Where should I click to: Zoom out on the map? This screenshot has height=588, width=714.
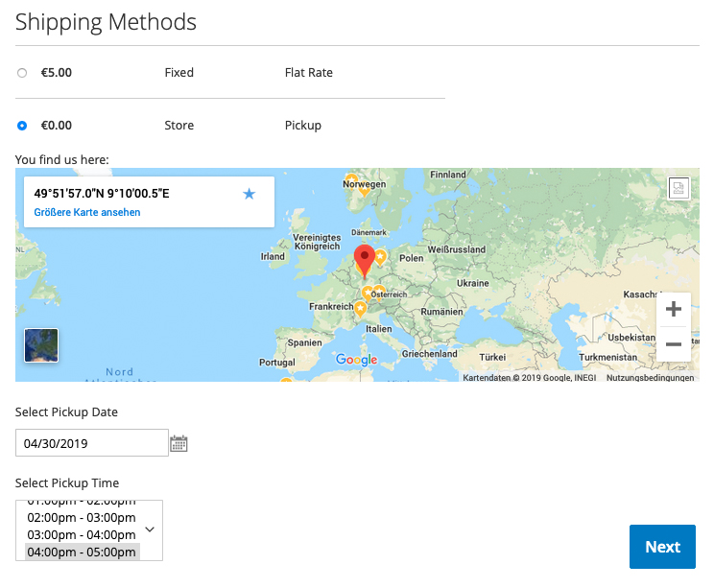(x=674, y=343)
